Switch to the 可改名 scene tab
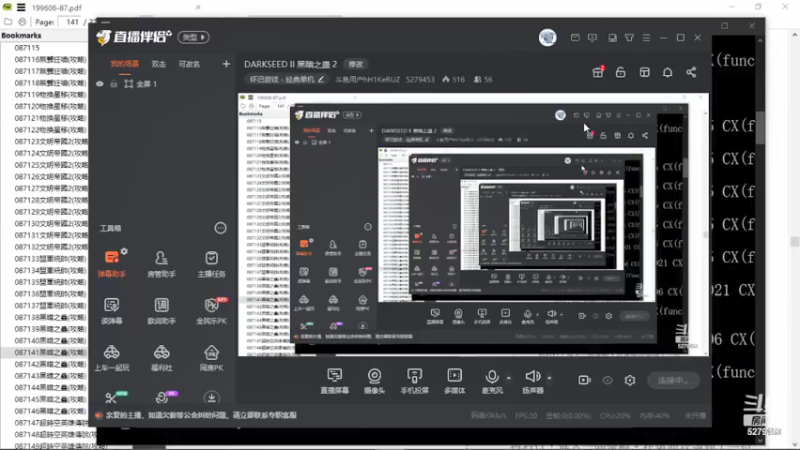The image size is (800, 450). pos(189,64)
